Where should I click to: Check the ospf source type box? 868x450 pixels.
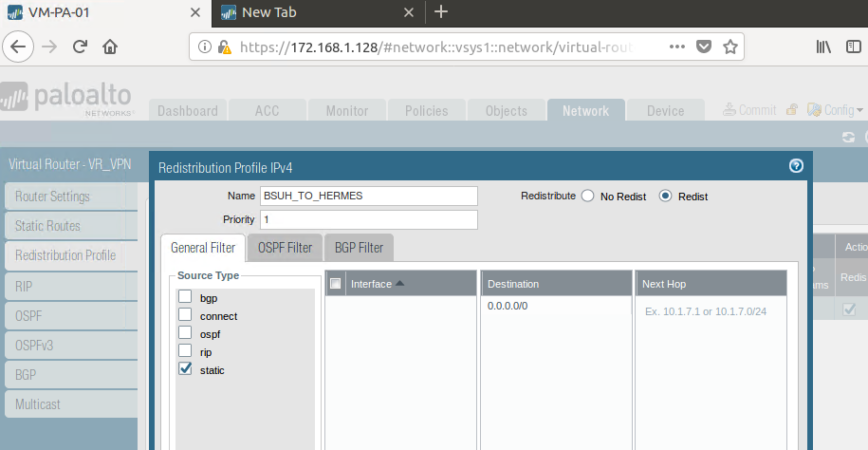pyautogui.click(x=185, y=333)
